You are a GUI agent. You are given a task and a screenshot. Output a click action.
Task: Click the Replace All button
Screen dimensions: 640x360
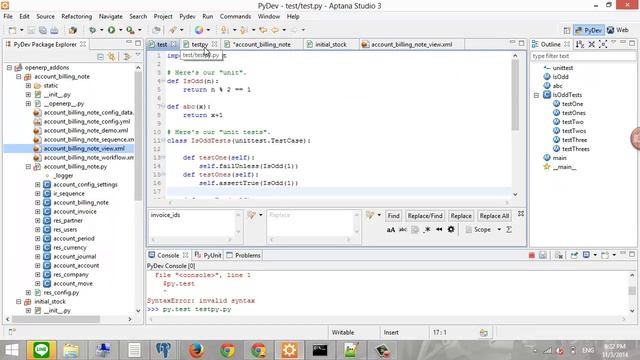[x=494, y=216]
